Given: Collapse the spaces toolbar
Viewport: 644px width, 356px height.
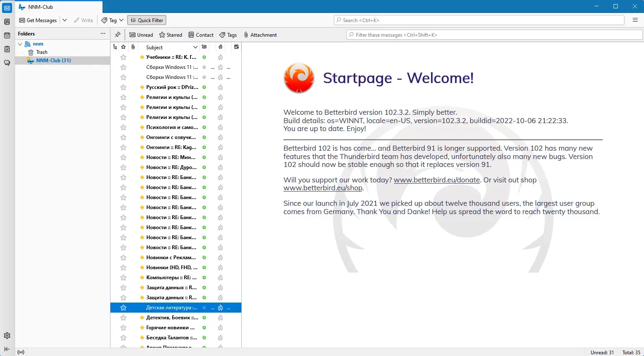Looking at the screenshot, I should tap(7, 349).
